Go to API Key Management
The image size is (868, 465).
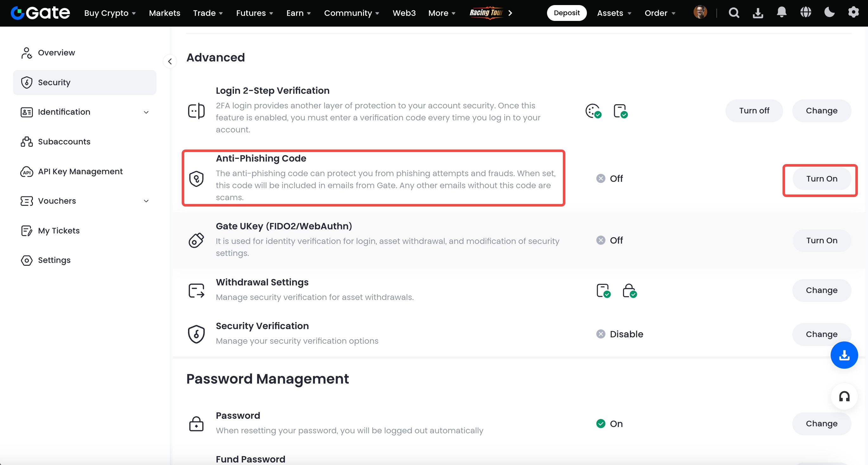tap(80, 171)
